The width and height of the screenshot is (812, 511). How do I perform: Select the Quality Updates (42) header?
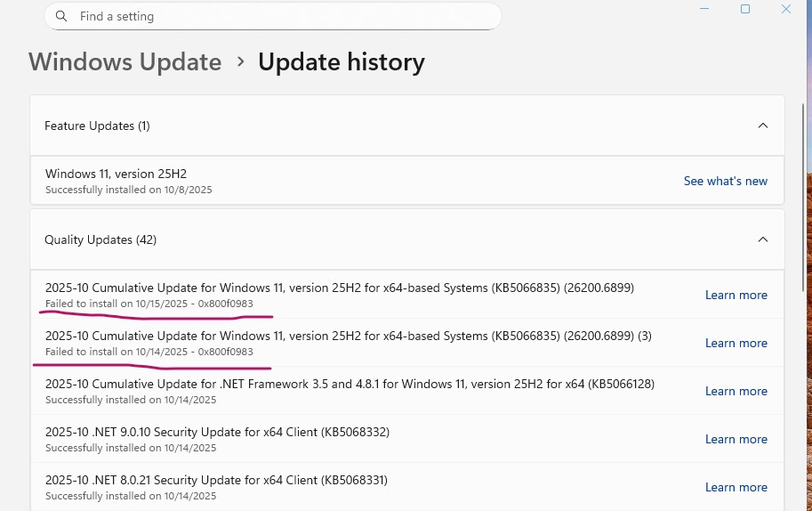(x=407, y=239)
